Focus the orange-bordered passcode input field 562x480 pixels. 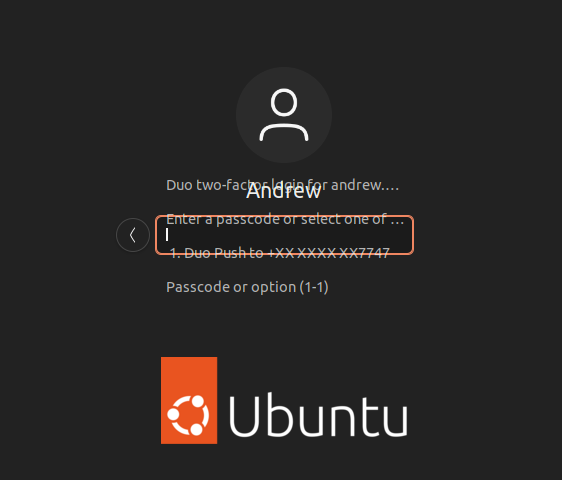click(x=284, y=235)
